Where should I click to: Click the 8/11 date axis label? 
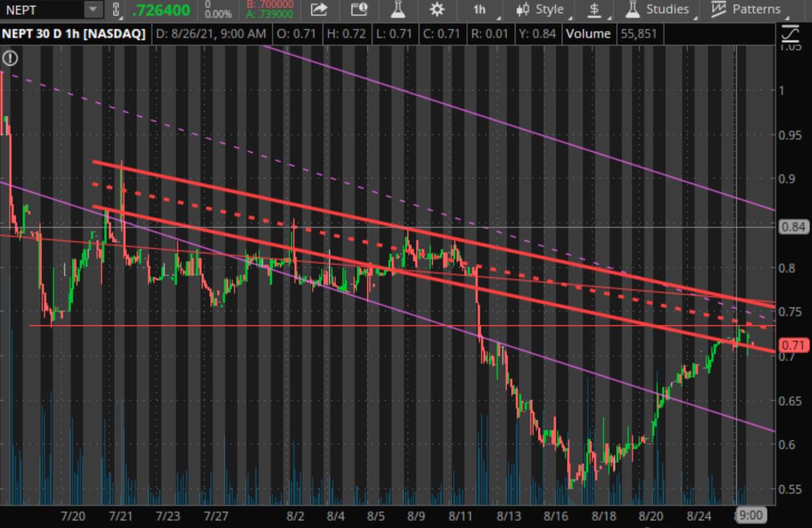pyautogui.click(x=460, y=516)
